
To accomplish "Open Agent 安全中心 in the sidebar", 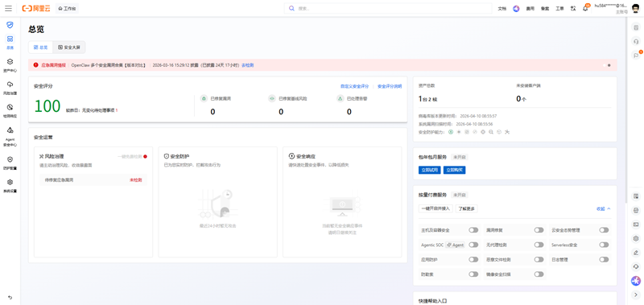I will (10, 137).
